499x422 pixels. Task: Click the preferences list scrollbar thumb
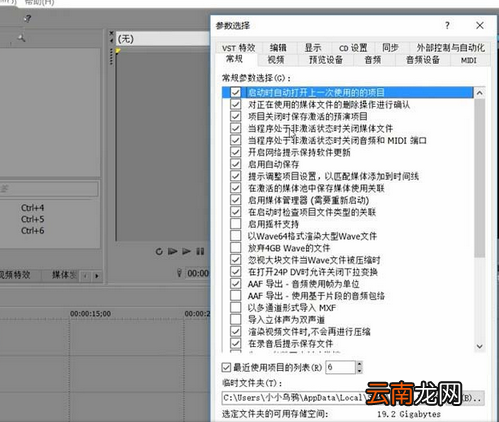480,178
